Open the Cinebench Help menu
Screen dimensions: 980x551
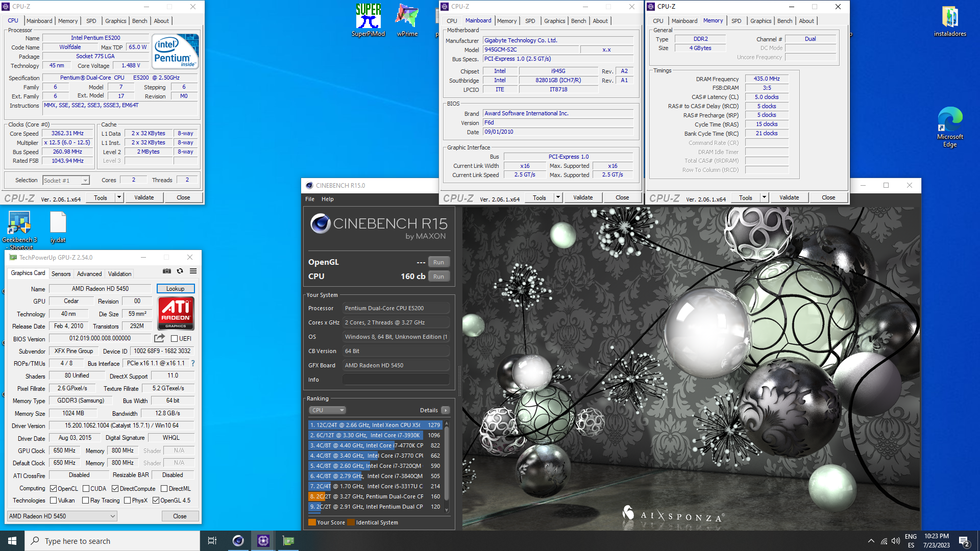point(327,199)
